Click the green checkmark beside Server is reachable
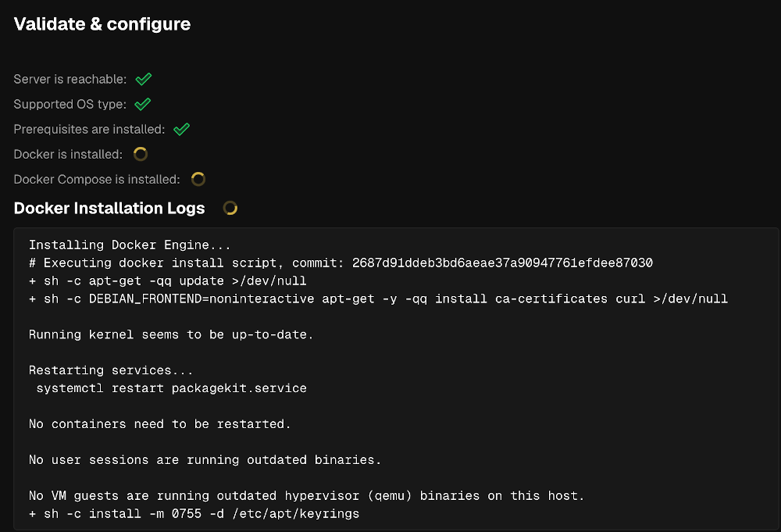Image resolution: width=781 pixels, height=532 pixels. click(144, 79)
